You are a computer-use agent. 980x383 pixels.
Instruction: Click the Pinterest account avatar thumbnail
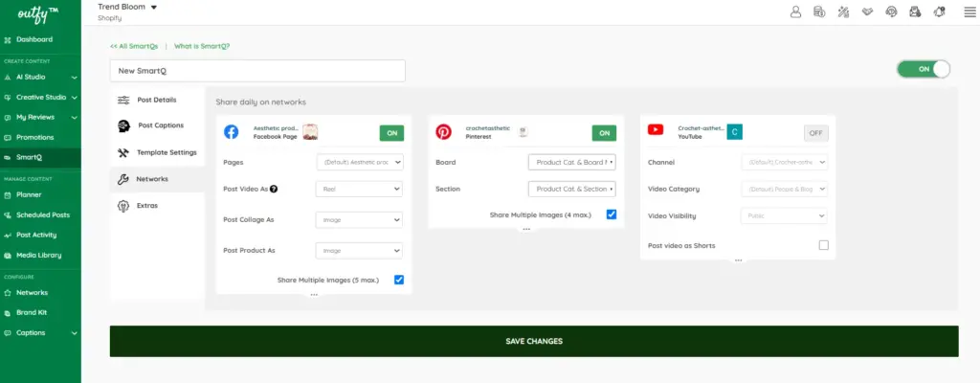click(x=523, y=131)
